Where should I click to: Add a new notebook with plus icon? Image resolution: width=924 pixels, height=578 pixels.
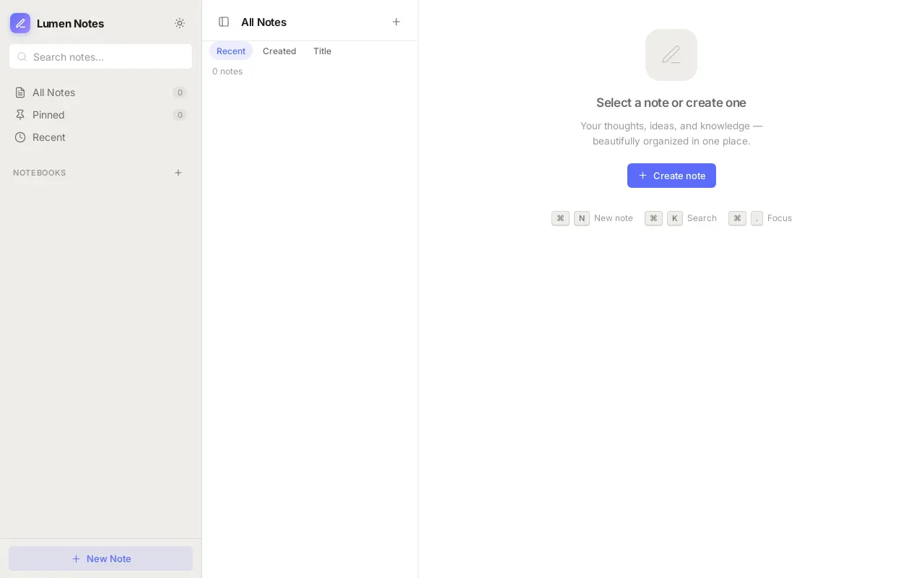point(178,173)
